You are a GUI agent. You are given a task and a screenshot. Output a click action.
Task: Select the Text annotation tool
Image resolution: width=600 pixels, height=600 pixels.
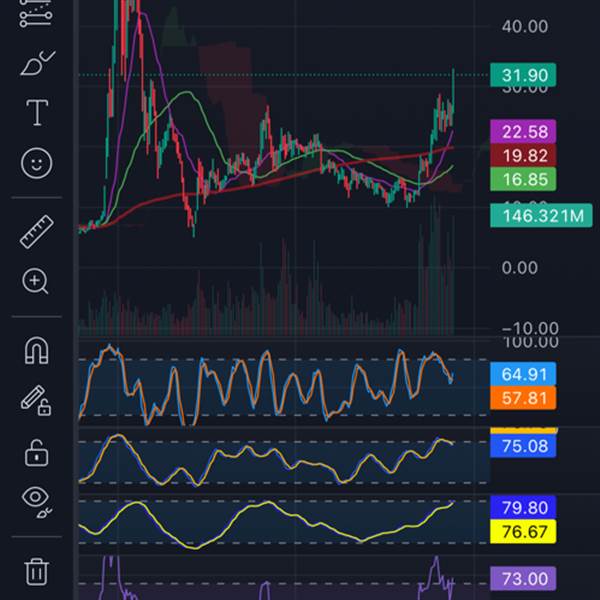pos(37,112)
